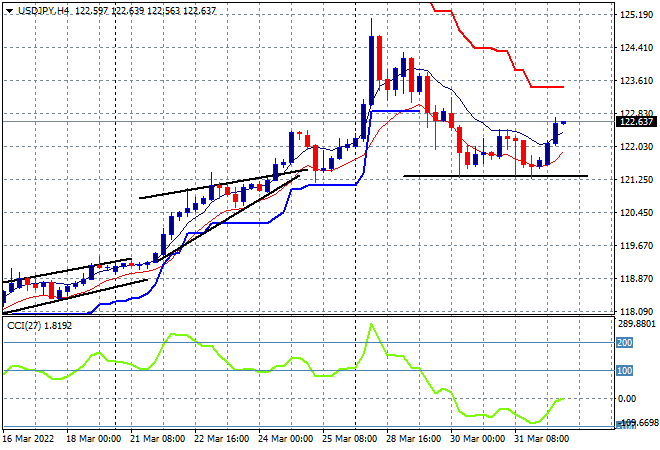Click the CCI(27) 1.8192 indicator label
The image size is (660, 450).
[x=40, y=326]
